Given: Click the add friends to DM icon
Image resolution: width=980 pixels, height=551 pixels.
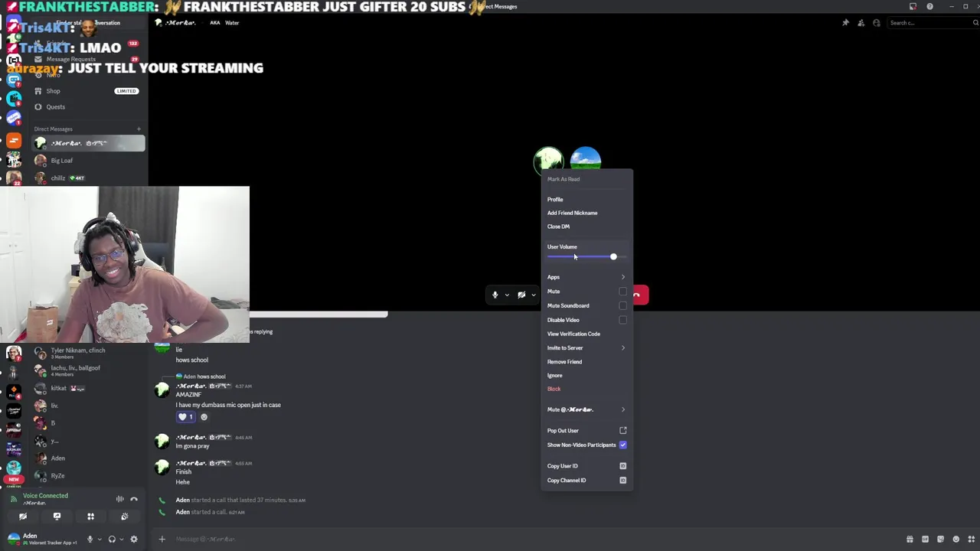Looking at the screenshot, I should pos(861,23).
